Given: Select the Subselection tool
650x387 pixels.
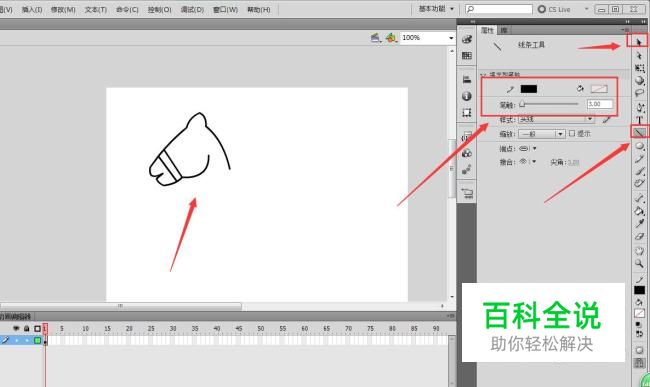Looking at the screenshot, I should [639, 55].
